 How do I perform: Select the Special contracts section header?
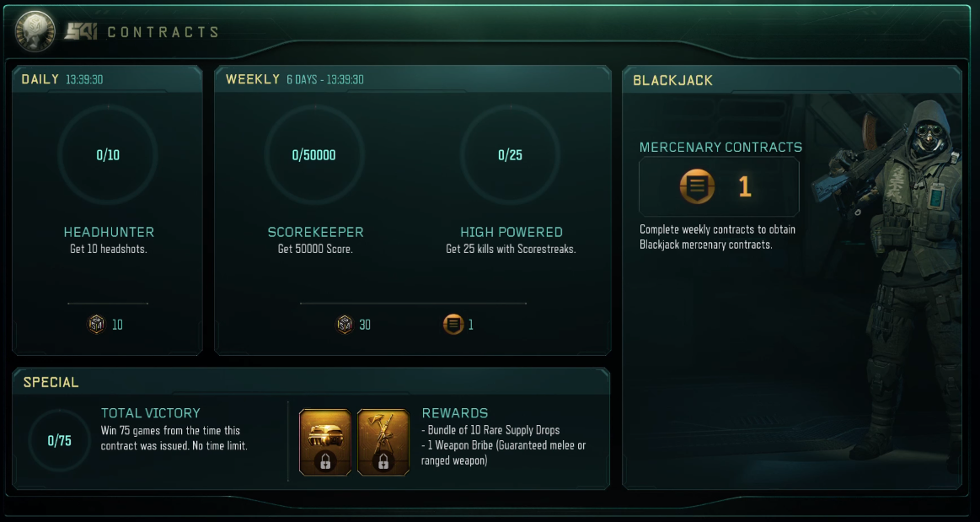click(x=311, y=382)
